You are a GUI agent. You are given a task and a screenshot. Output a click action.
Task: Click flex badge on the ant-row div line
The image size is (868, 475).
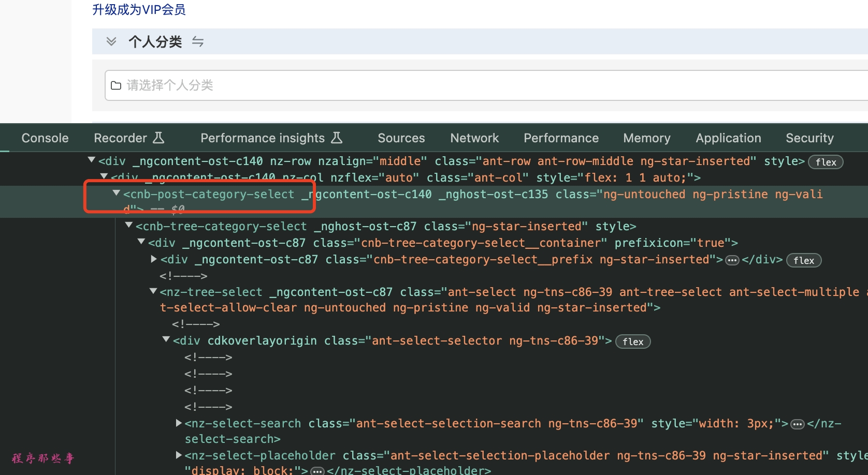click(826, 162)
